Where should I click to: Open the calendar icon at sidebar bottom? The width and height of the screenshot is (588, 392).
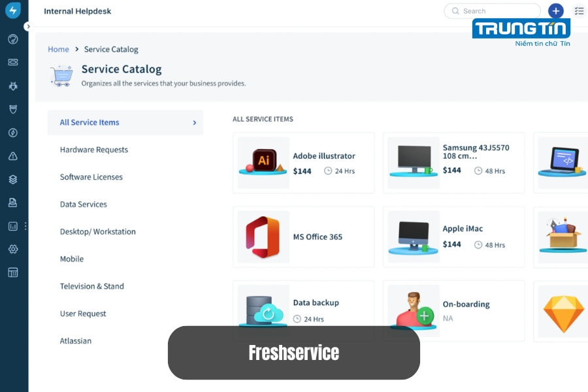coord(12,272)
